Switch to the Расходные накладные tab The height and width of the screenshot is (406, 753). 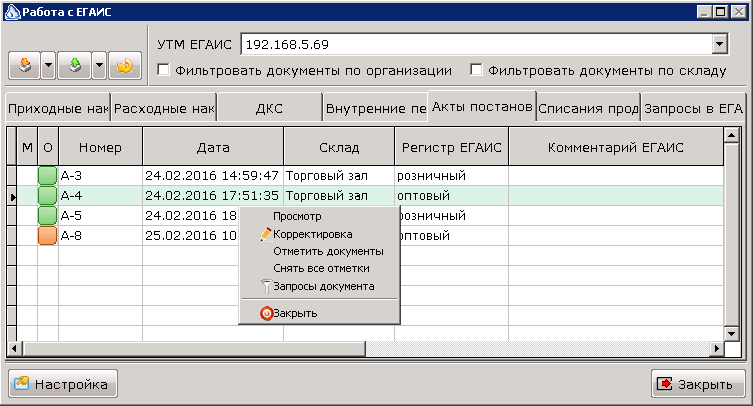(x=164, y=109)
